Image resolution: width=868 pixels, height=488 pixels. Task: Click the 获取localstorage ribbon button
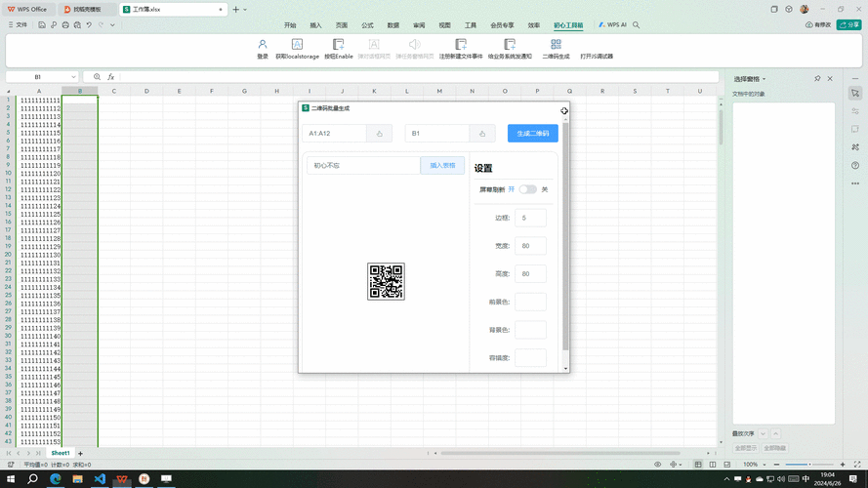click(x=297, y=49)
